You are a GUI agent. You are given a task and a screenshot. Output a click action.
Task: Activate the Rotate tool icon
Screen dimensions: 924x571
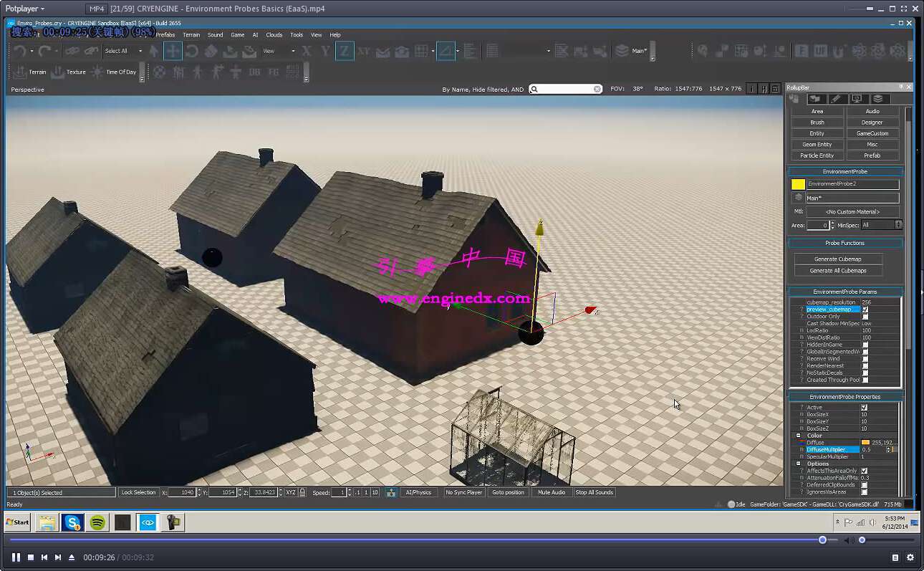[192, 51]
